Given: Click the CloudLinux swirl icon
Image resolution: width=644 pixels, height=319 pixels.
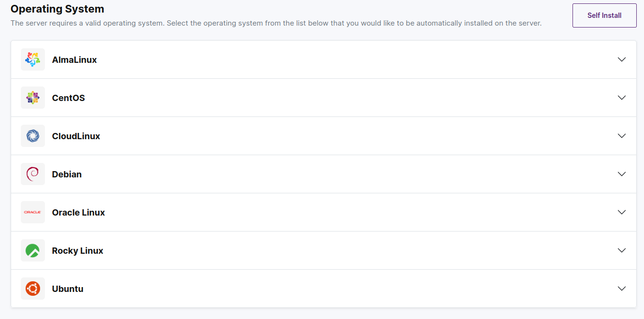Looking at the screenshot, I should (x=33, y=136).
